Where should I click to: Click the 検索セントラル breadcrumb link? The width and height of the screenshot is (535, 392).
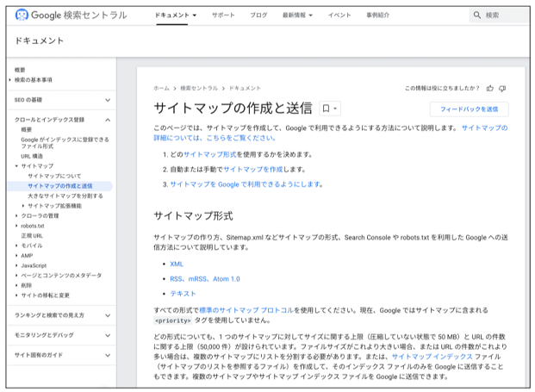(x=199, y=89)
